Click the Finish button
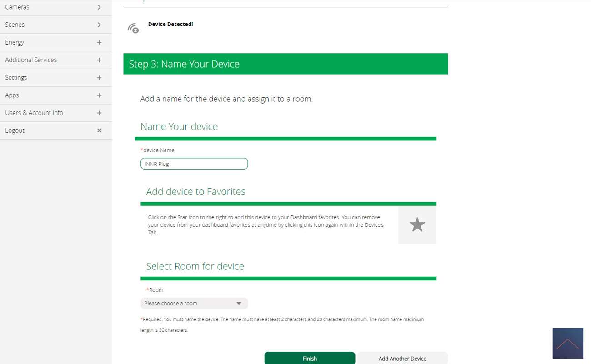The width and height of the screenshot is (591, 364). [310, 358]
